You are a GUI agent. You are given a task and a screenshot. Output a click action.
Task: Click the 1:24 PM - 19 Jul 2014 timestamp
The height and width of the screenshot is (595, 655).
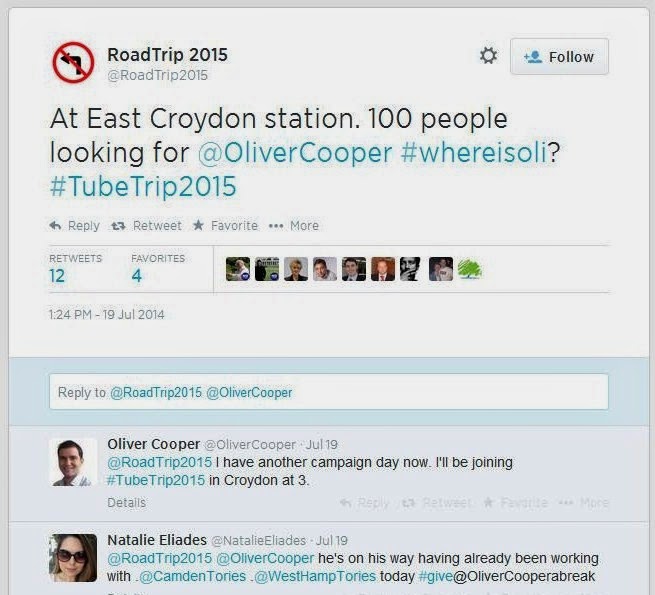click(x=106, y=315)
